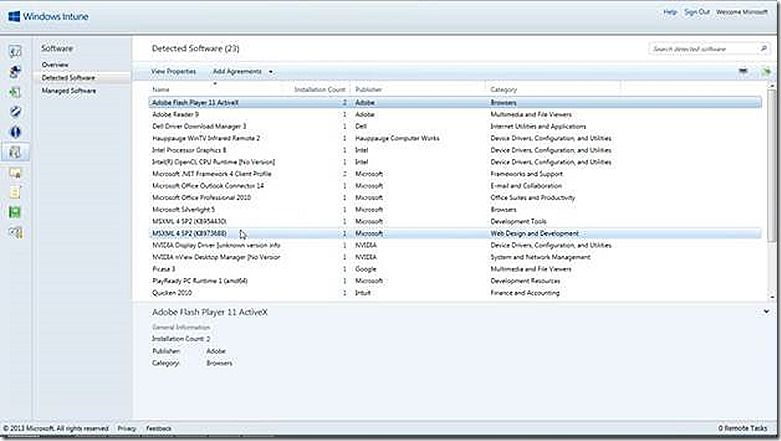Select Picasa 3 row

(455, 269)
